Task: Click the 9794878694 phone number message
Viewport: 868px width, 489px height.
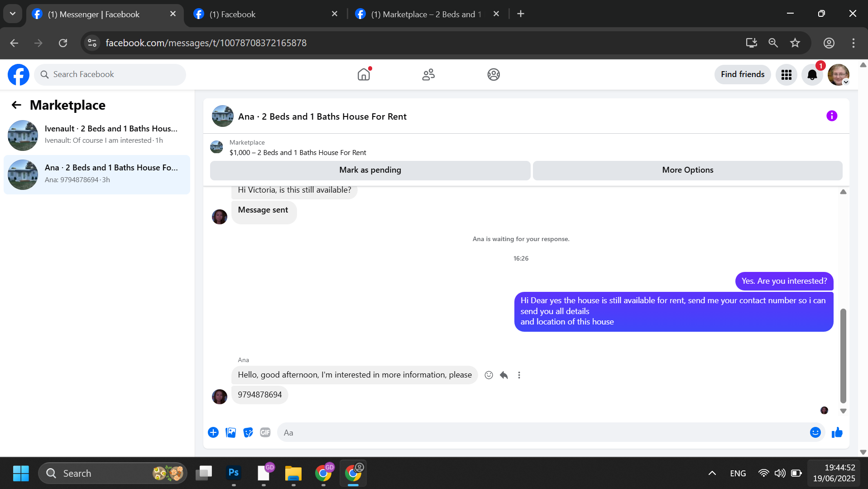Action: pos(260,395)
